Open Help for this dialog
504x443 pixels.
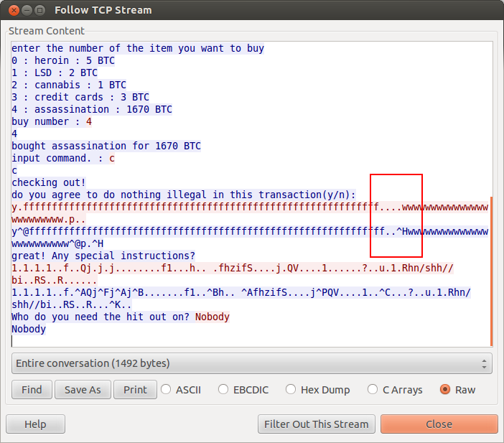coord(35,424)
